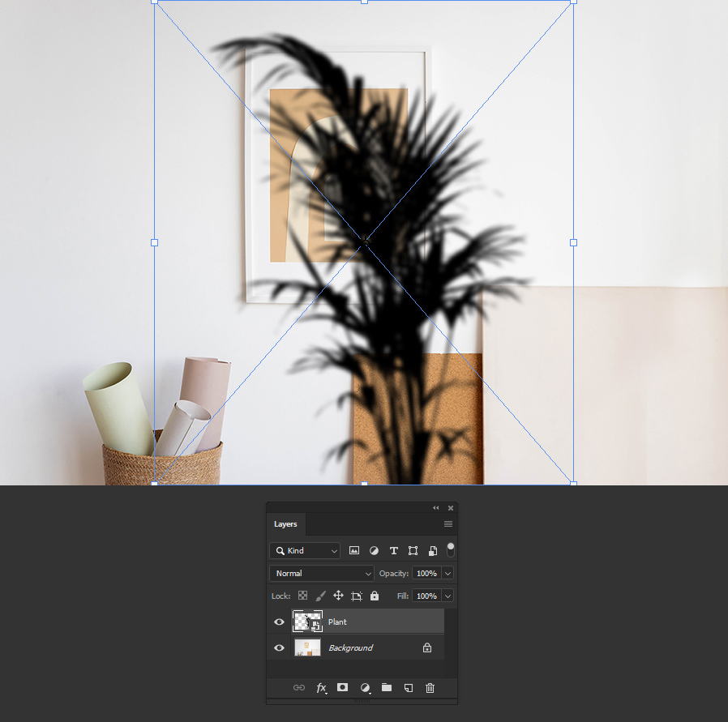Image resolution: width=728 pixels, height=722 pixels.
Task: Click the top-left transform handle
Action: (155, 2)
